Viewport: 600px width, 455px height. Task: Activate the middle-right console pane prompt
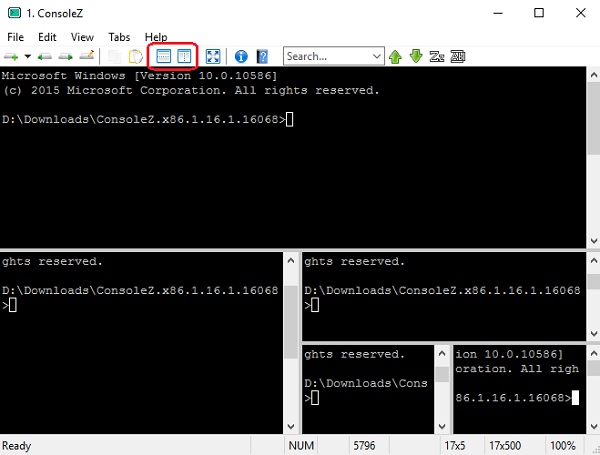point(311,305)
